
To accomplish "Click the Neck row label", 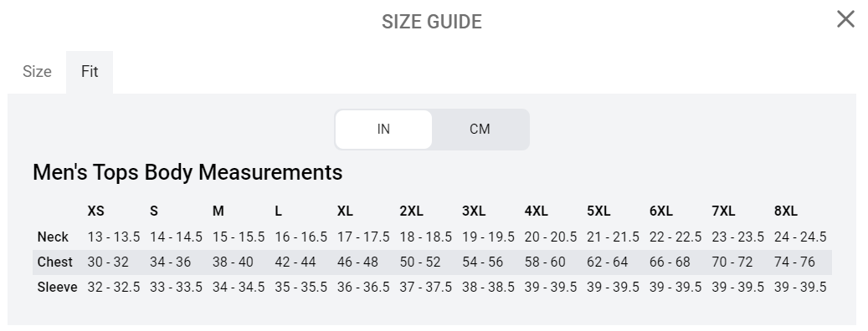I will click(53, 237).
